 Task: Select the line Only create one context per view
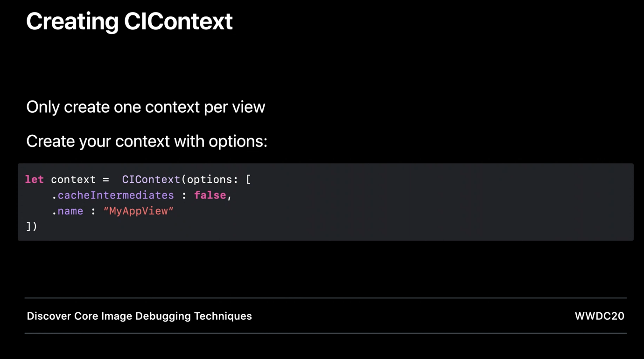point(146,107)
